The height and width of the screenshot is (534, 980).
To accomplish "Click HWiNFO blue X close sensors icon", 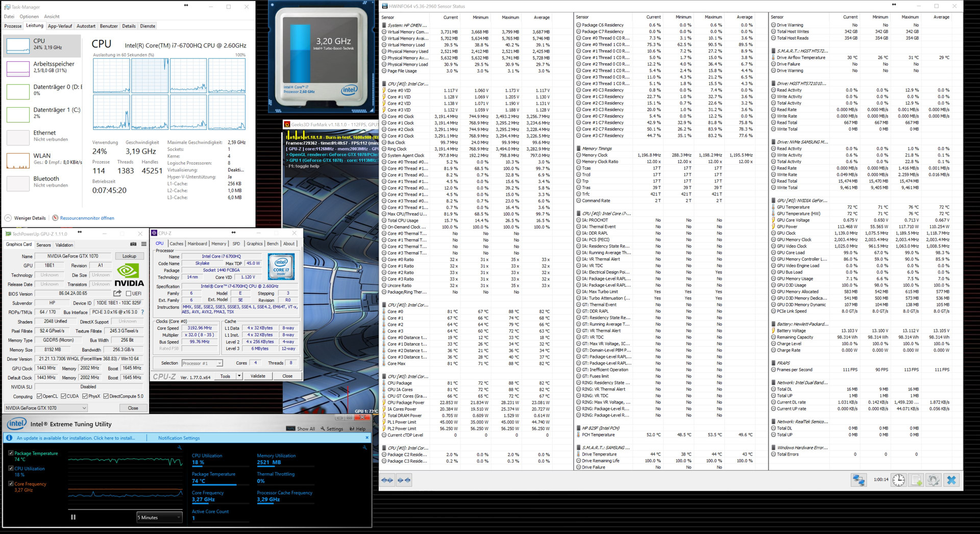I will [951, 480].
